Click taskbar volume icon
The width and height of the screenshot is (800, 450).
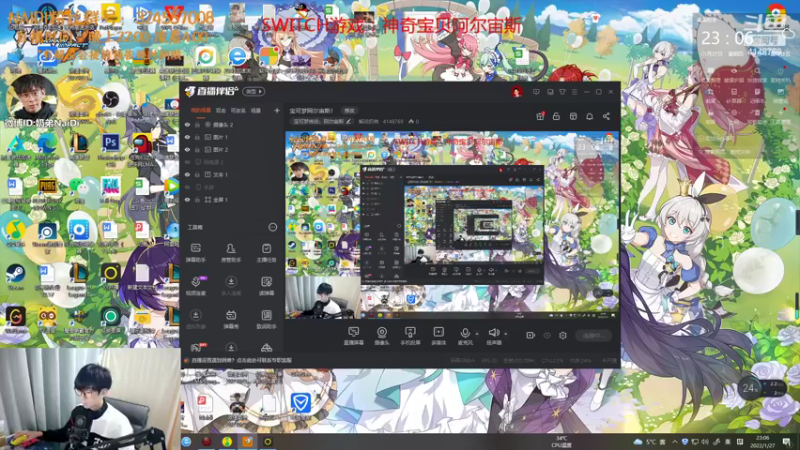point(705,442)
